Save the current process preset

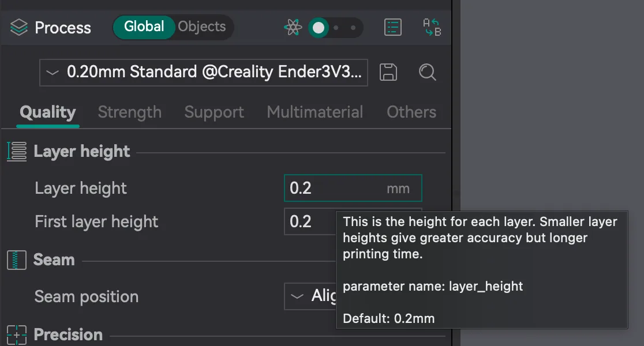click(388, 72)
